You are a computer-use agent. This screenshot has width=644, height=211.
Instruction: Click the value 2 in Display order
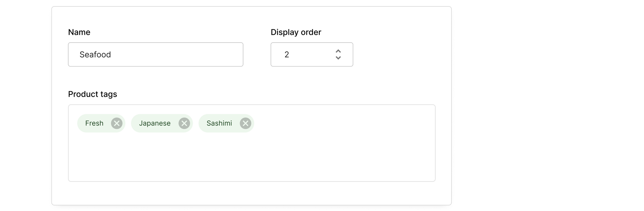click(x=287, y=55)
